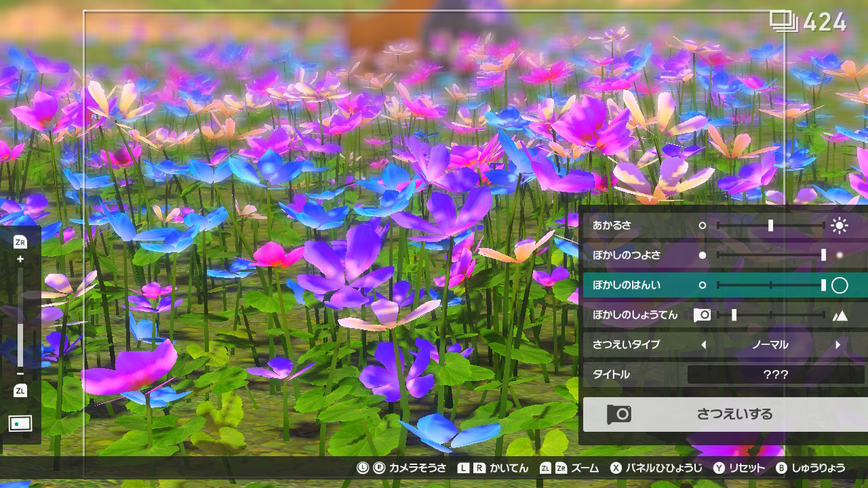Click the plus zoom-in symbol
The width and height of the screenshot is (868, 488).
[x=20, y=259]
